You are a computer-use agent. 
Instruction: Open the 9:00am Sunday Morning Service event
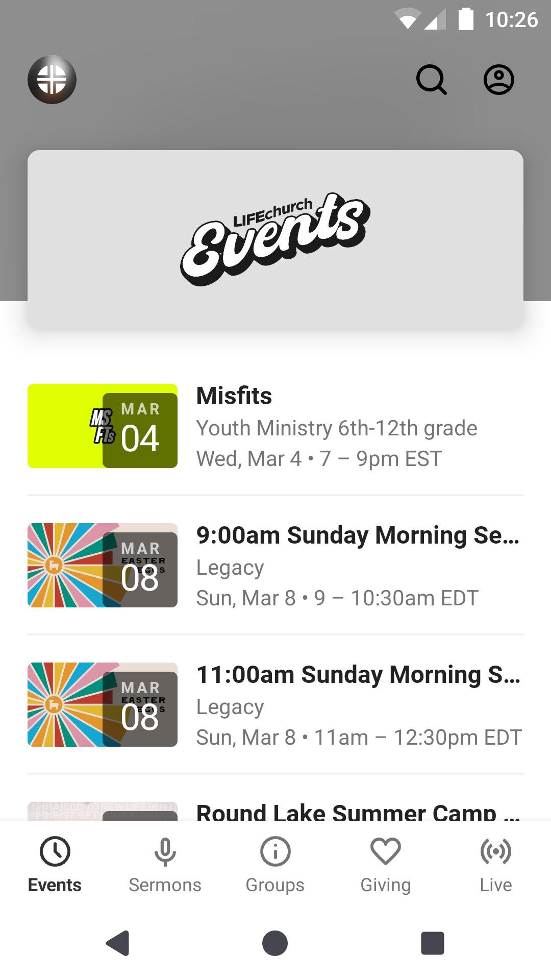coord(357,536)
